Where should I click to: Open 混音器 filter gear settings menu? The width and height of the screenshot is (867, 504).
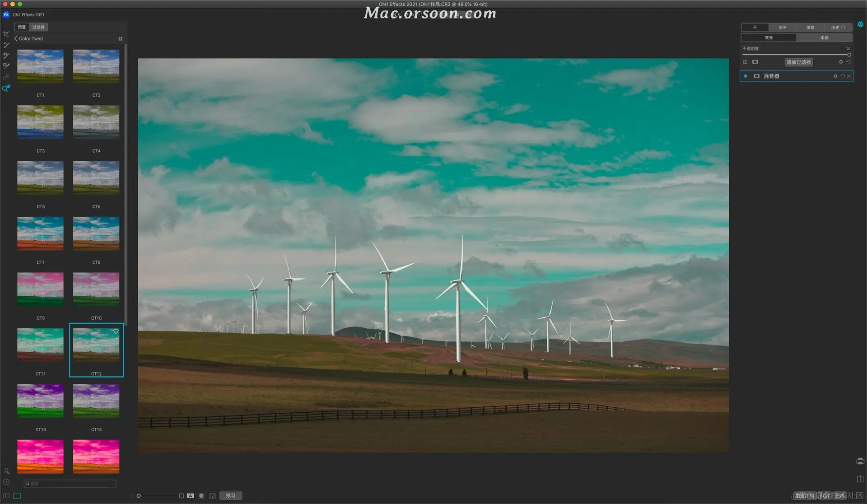click(835, 76)
